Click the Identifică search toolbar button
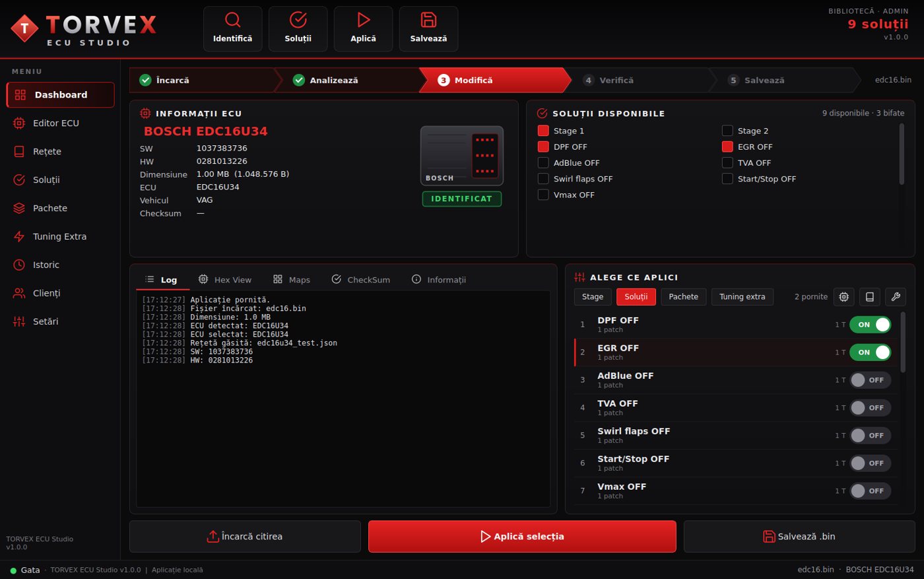Viewport: 924px width, 579px height. click(x=232, y=29)
